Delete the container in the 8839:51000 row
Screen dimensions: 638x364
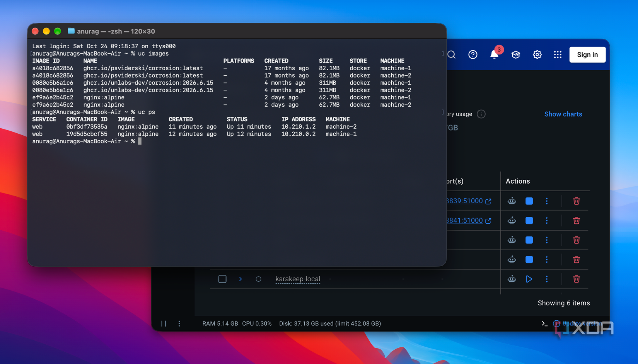[x=576, y=201]
